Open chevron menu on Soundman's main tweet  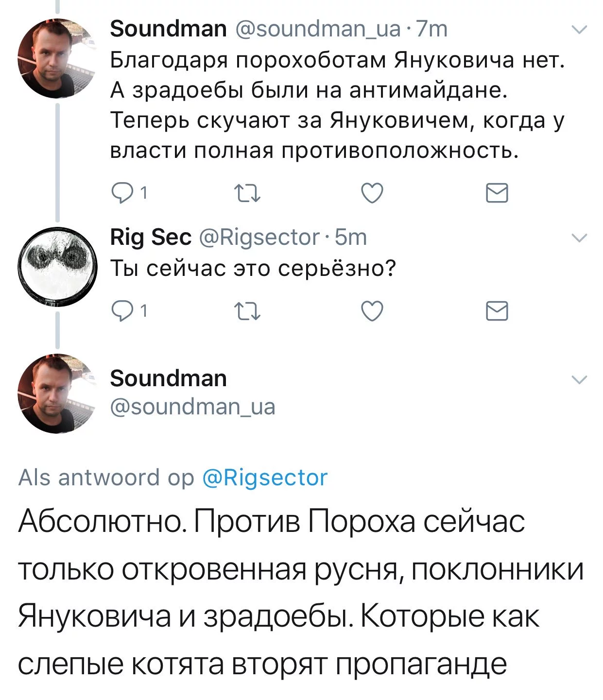579,379
